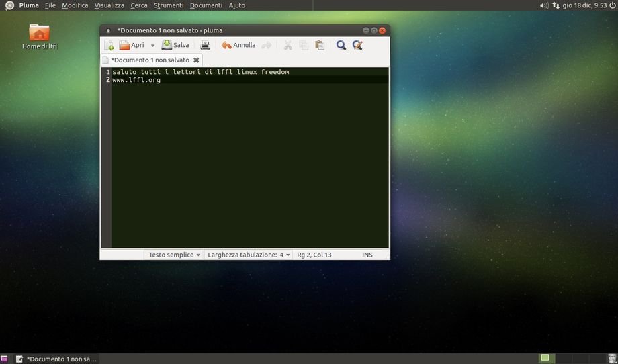Click the new document icon in toolbar
618x364 pixels.
coord(109,46)
